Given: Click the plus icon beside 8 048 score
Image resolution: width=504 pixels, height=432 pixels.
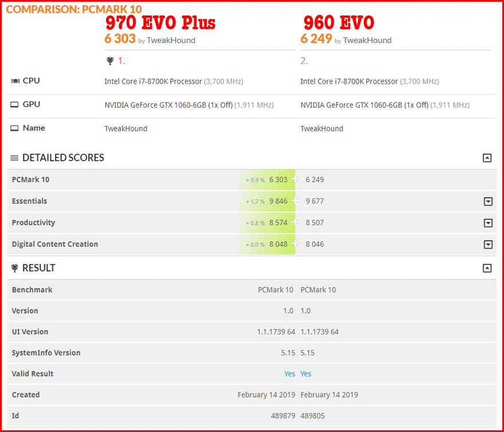Looking at the screenshot, I should click(x=295, y=244).
